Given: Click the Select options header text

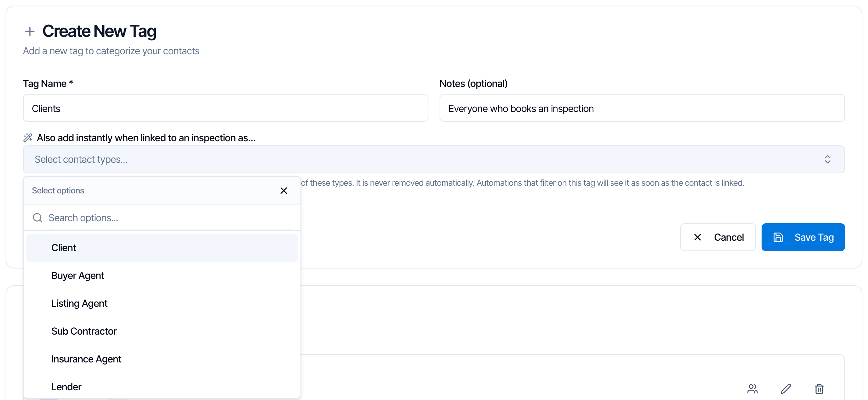Looking at the screenshot, I should tap(58, 191).
